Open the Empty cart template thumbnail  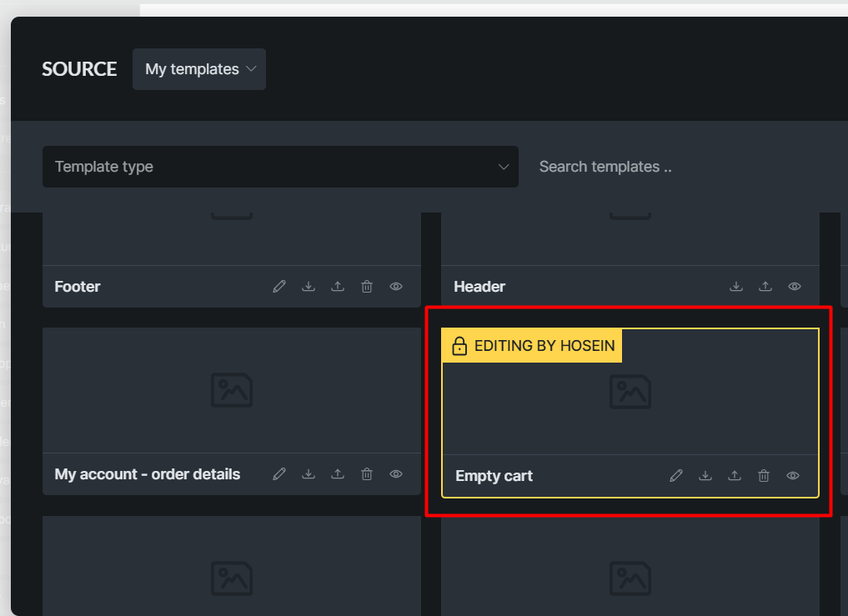pos(630,392)
